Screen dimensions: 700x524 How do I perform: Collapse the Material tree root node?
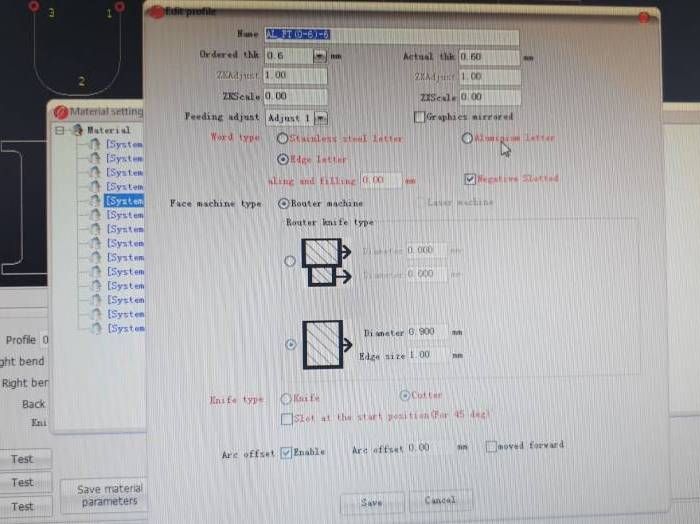pyautogui.click(x=60, y=130)
